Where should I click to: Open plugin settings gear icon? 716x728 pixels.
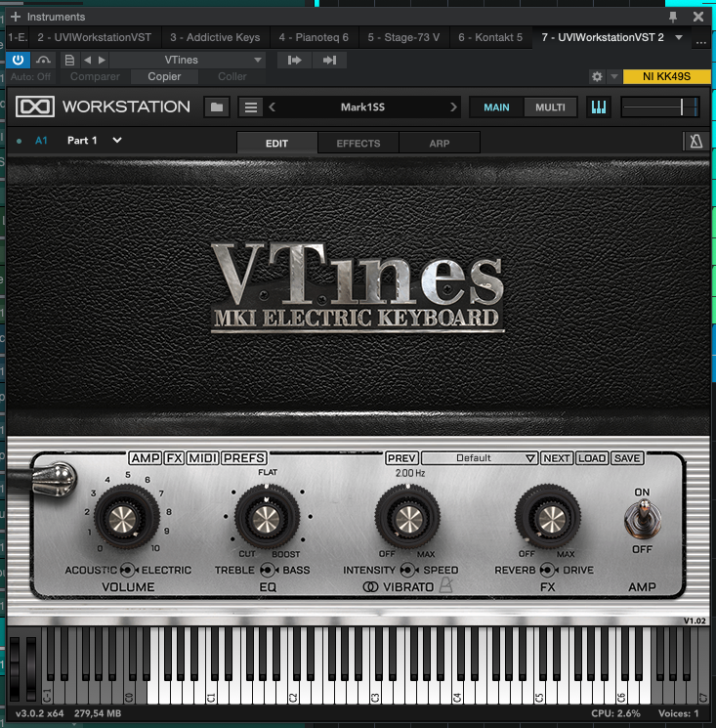(x=597, y=76)
